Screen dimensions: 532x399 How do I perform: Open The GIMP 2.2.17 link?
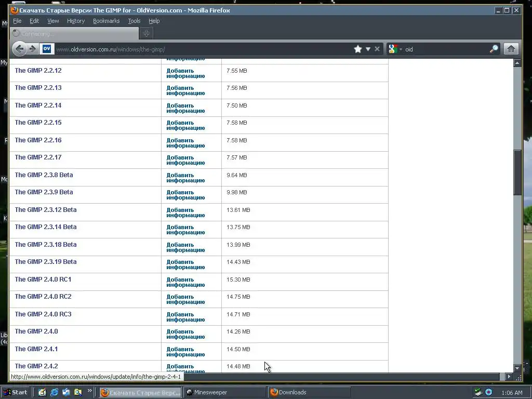pos(38,157)
